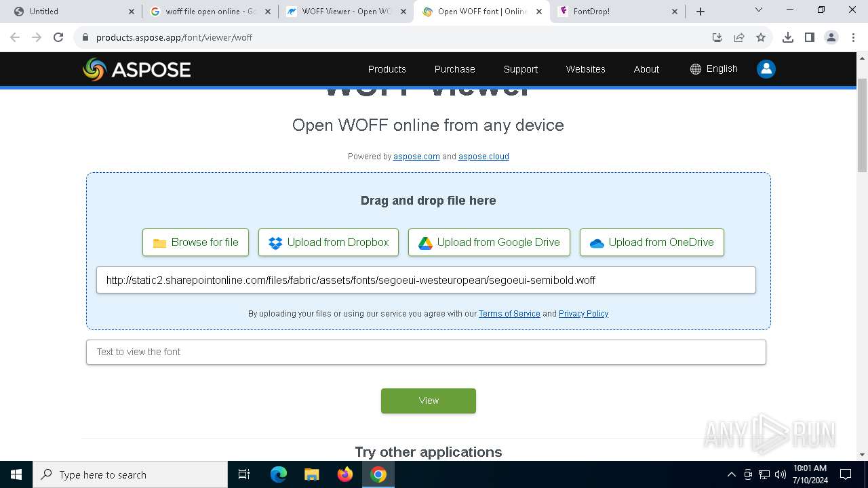This screenshot has width=868, height=488.
Task: Show hidden system tray icons
Action: pos(731,474)
